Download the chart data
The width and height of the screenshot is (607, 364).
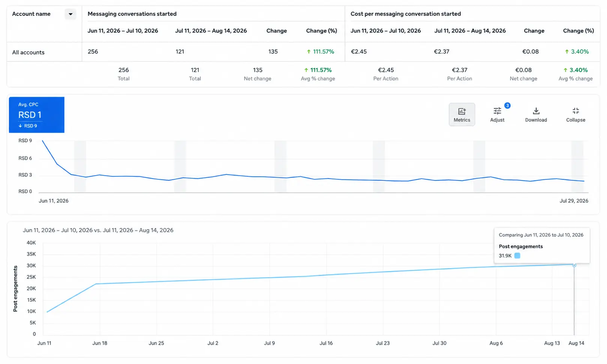click(536, 115)
